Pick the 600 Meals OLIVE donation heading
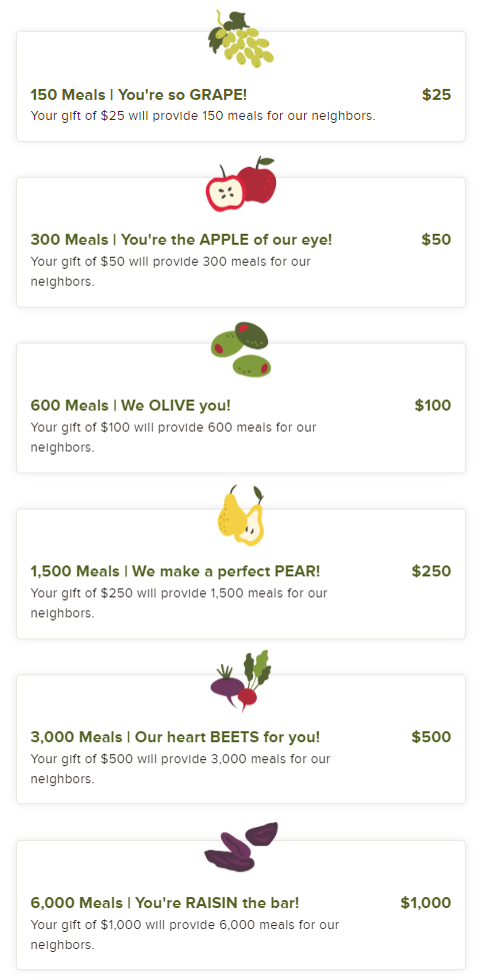Screen dimensions: 478x980 131,405
